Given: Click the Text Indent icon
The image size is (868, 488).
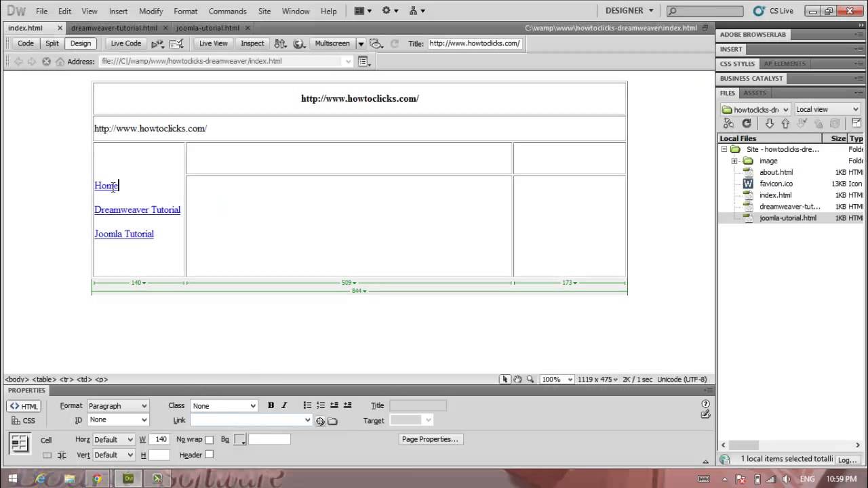Looking at the screenshot, I should (x=348, y=405).
